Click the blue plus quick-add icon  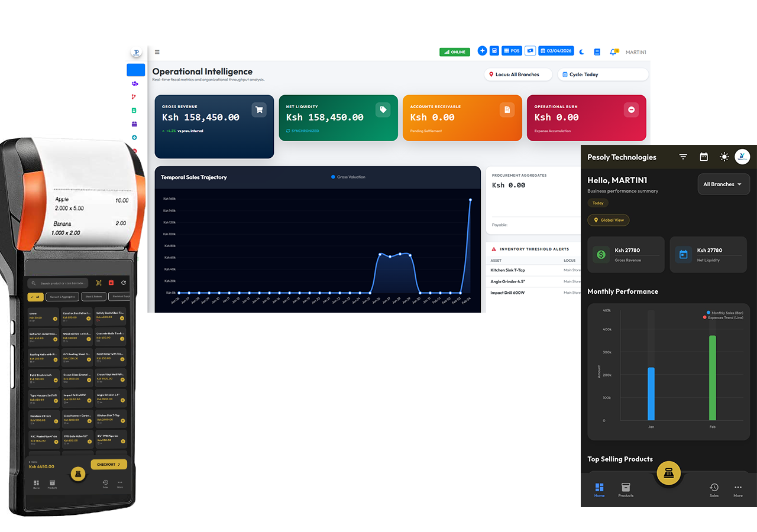coord(482,51)
